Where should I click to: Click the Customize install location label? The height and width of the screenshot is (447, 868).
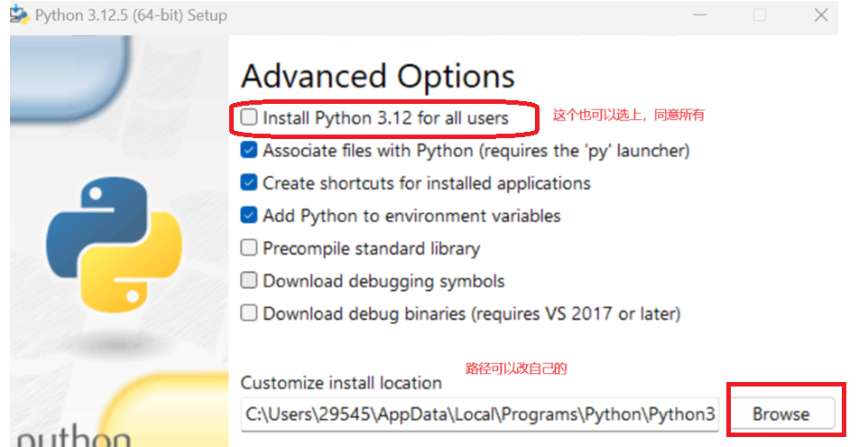click(x=341, y=383)
